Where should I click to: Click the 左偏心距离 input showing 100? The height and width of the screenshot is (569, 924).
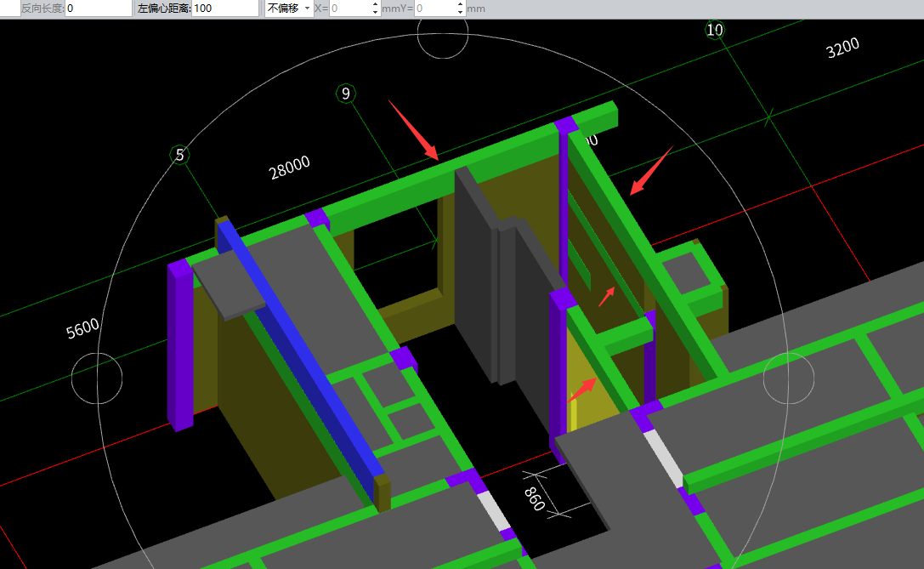(225, 9)
